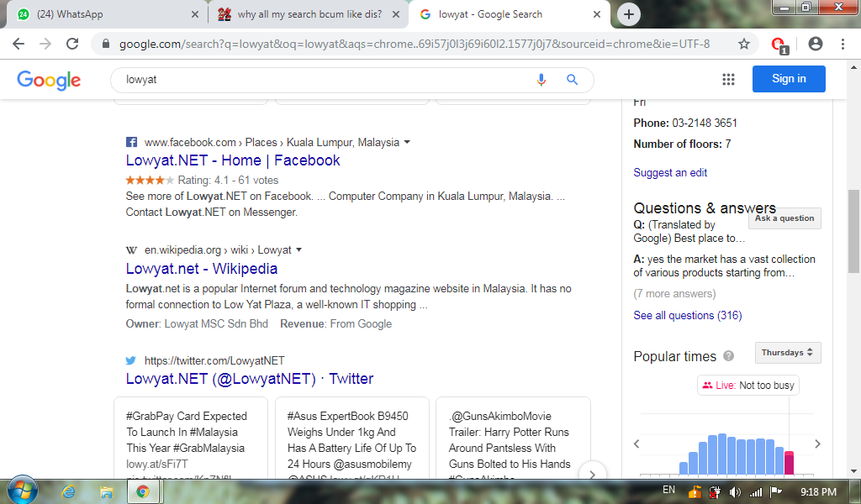Click the phone number 03-2148 3651
The width and height of the screenshot is (861, 504).
(x=705, y=123)
